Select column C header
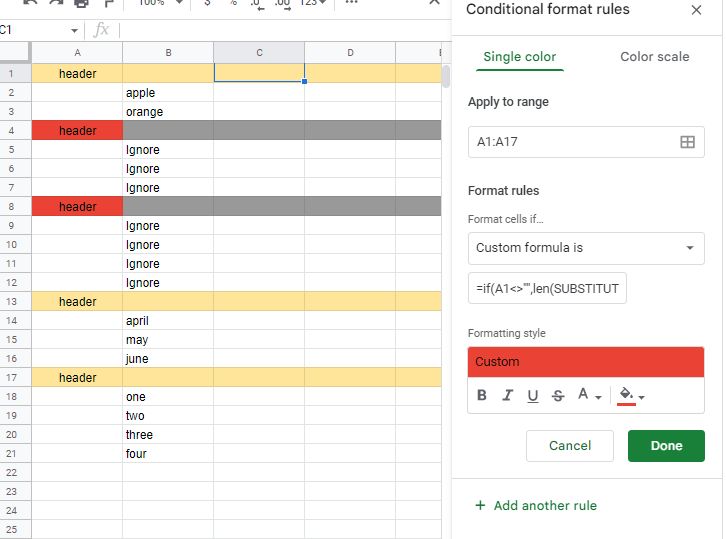 (259, 52)
